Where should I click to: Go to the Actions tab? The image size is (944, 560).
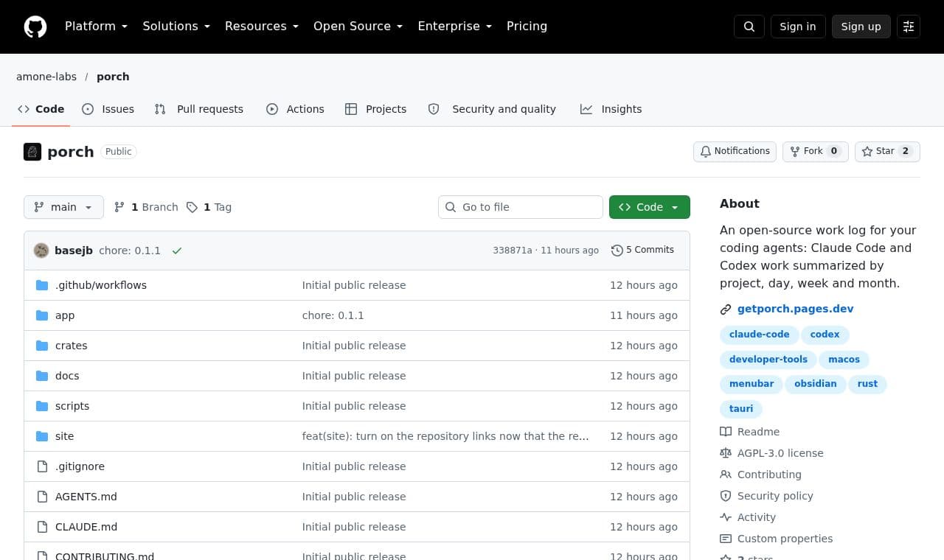click(295, 109)
